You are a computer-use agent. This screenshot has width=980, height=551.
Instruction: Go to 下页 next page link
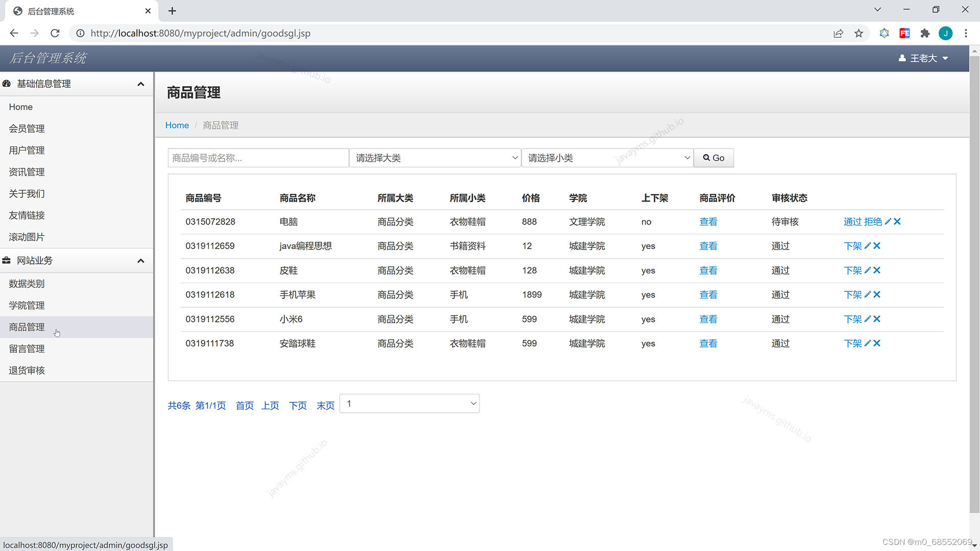pos(298,406)
